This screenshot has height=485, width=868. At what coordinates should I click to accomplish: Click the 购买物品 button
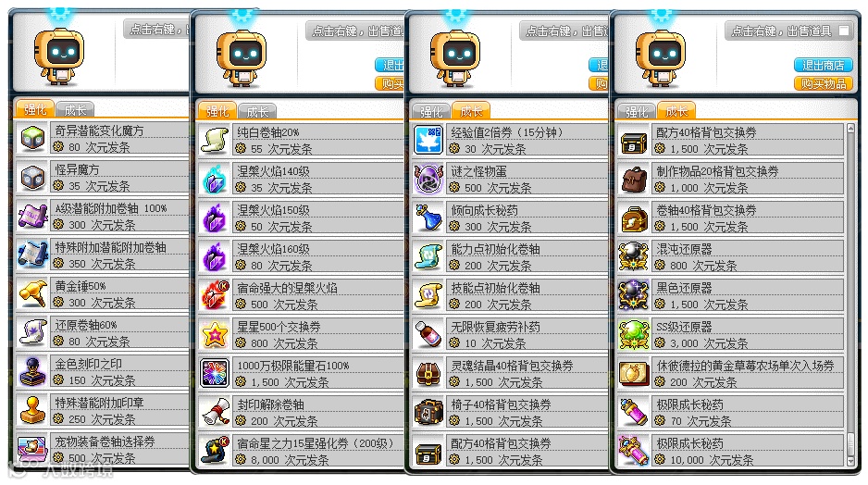824,83
